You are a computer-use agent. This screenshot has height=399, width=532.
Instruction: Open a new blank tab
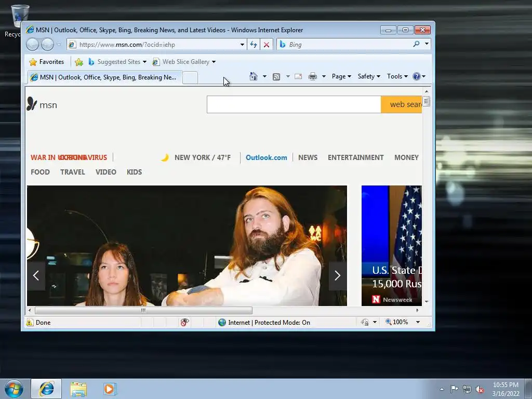[190, 78]
